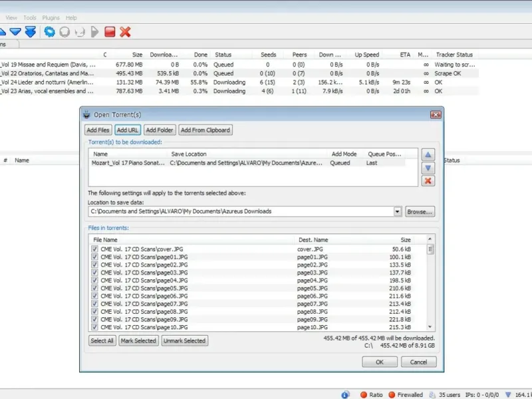The image size is (532, 399).
Task: Click the 35 users status bar text
Action: pyautogui.click(x=450, y=394)
